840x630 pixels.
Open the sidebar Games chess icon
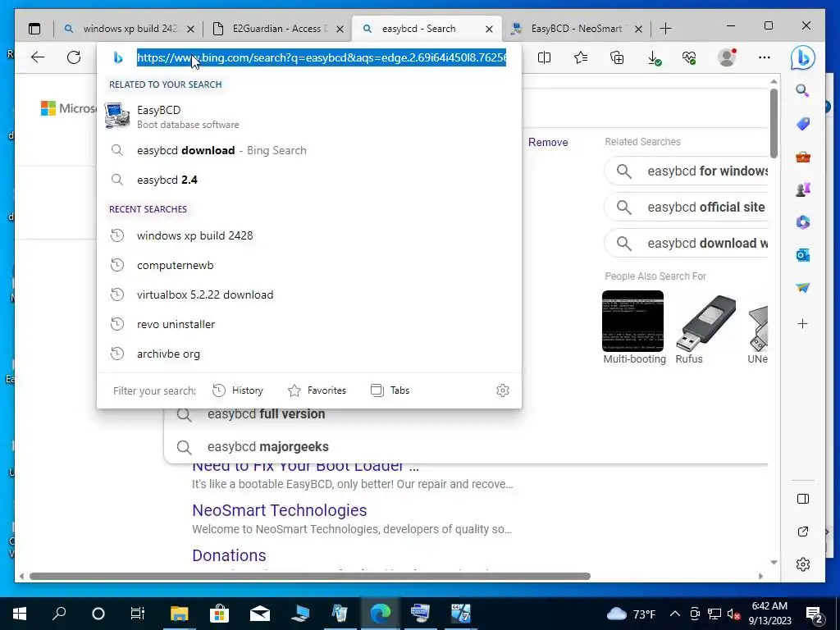pos(802,189)
